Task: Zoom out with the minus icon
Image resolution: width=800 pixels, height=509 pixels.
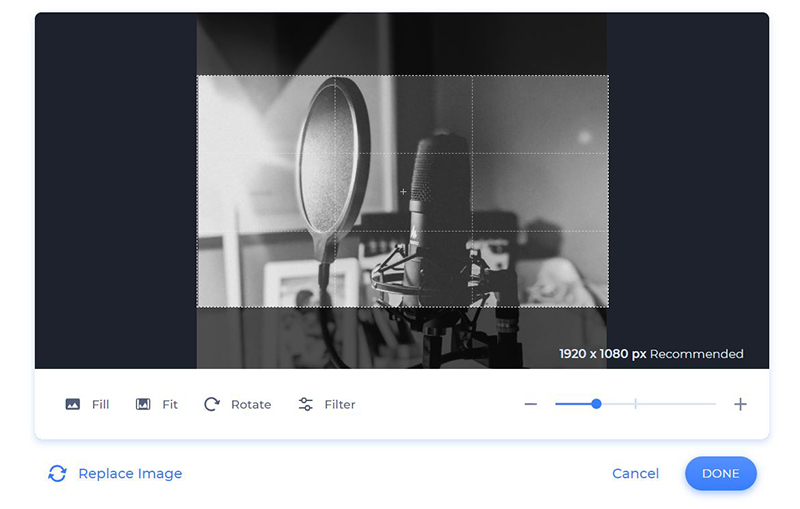Action: [x=531, y=404]
